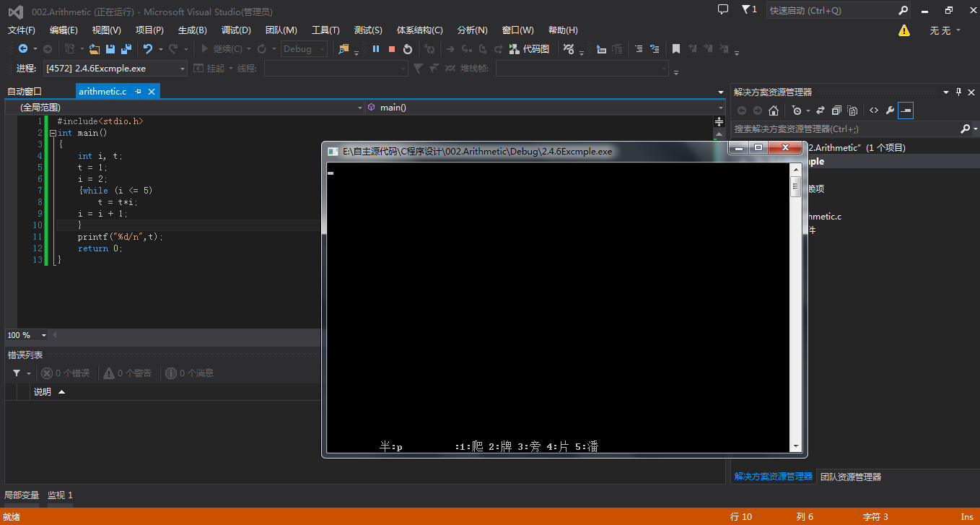Collapse the main() code block outline

tap(53, 133)
